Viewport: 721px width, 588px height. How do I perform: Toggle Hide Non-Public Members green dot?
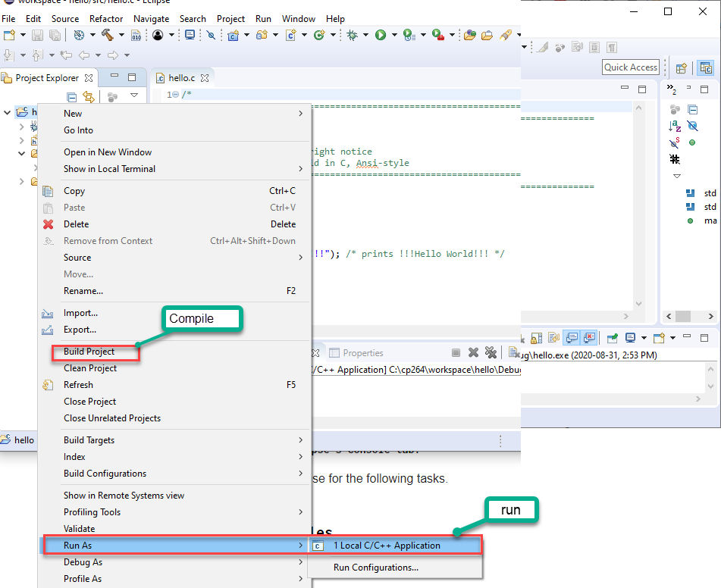click(692, 143)
